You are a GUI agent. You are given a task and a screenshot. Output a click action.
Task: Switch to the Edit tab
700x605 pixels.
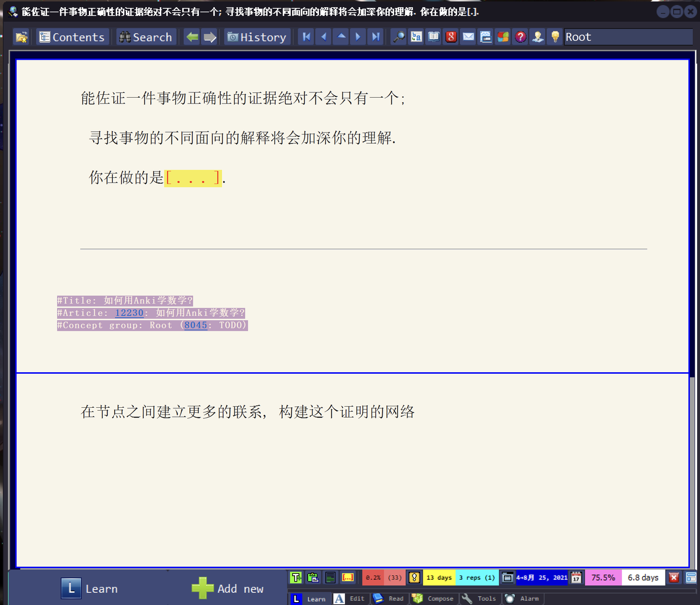click(x=350, y=599)
